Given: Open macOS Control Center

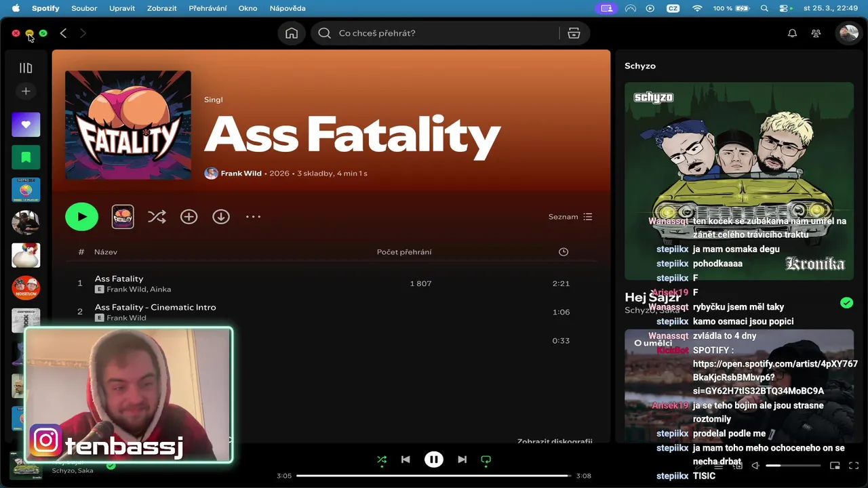Looking at the screenshot, I should 785,8.
